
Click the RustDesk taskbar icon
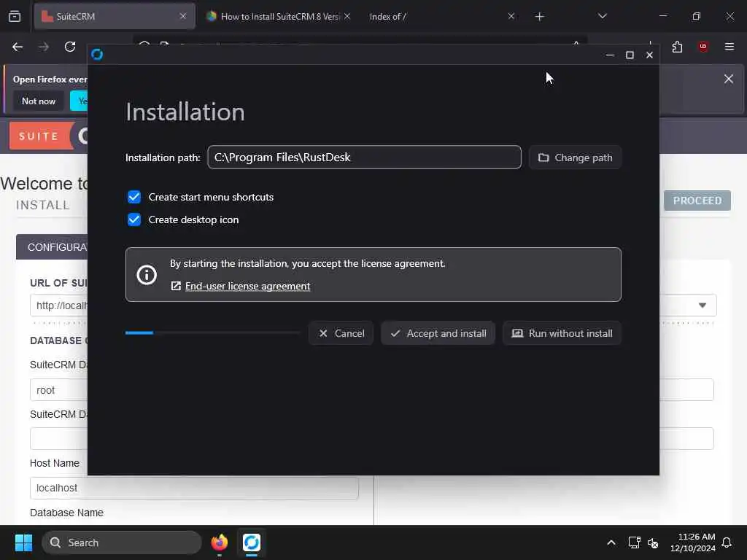click(x=252, y=542)
